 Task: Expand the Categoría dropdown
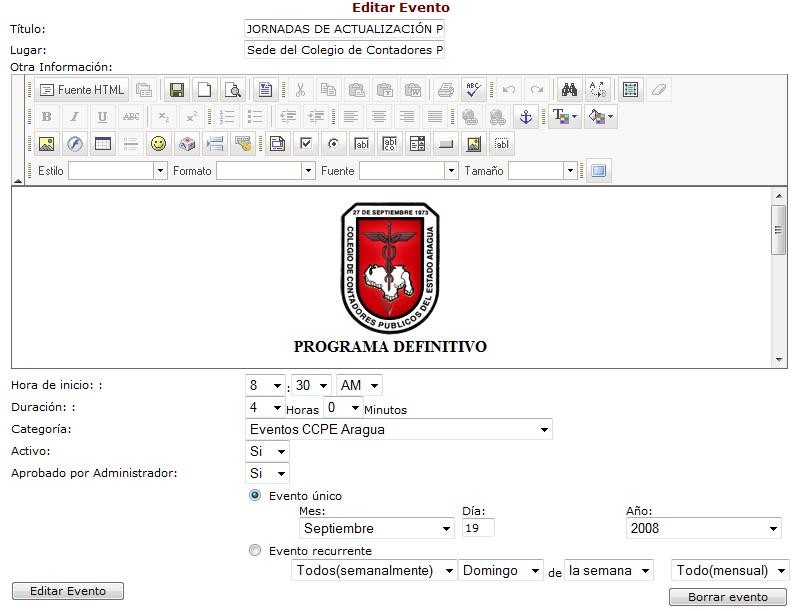(398, 430)
